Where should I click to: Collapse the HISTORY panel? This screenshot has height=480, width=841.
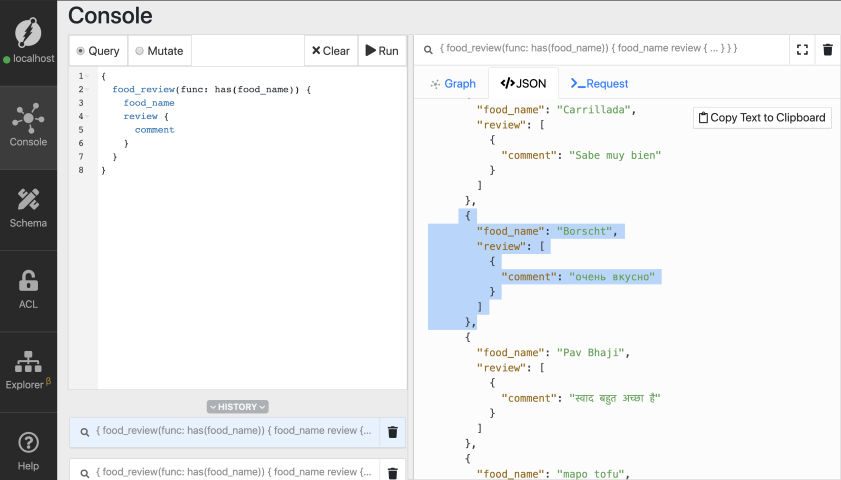(238, 407)
